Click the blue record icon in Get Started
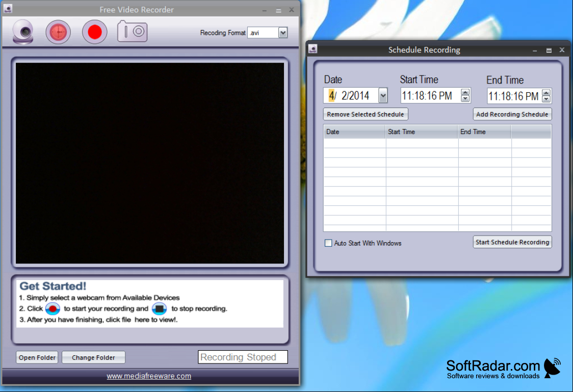Screen dimensions: 573x392 [53, 309]
